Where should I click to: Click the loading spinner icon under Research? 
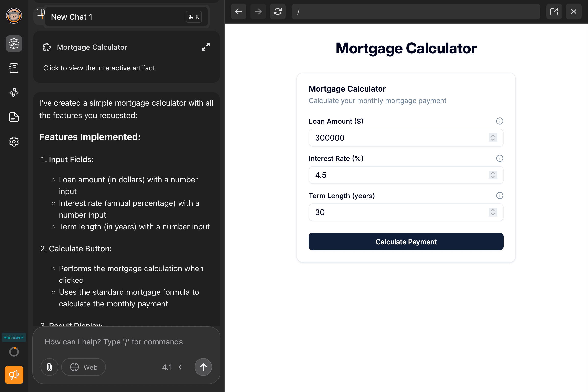(x=14, y=352)
